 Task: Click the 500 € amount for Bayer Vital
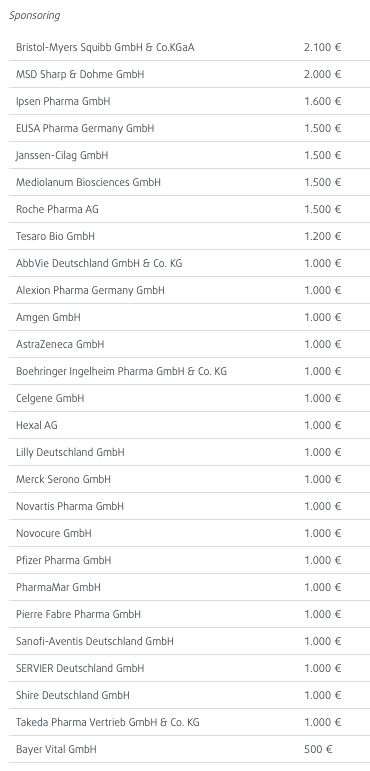pos(318,750)
